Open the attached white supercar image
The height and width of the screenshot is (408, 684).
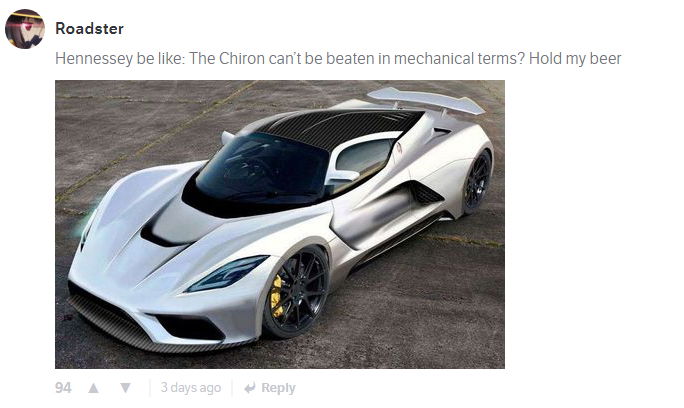point(280,224)
